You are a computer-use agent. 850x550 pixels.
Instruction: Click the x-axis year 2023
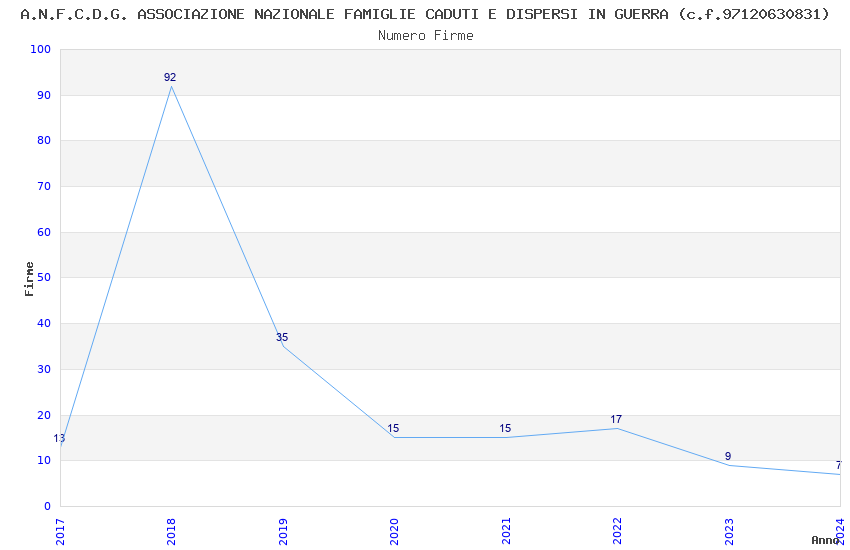pyautogui.click(x=729, y=532)
